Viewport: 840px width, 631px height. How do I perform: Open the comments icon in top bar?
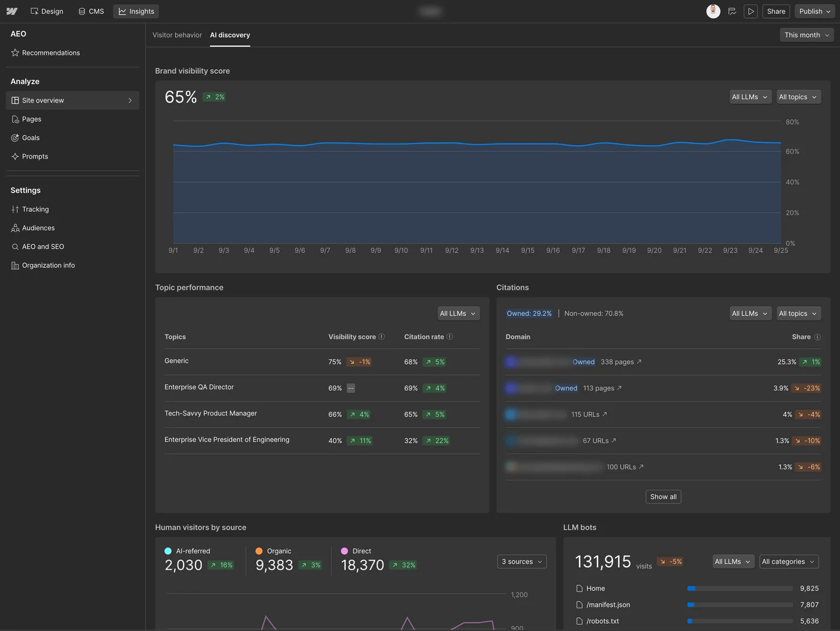[732, 11]
